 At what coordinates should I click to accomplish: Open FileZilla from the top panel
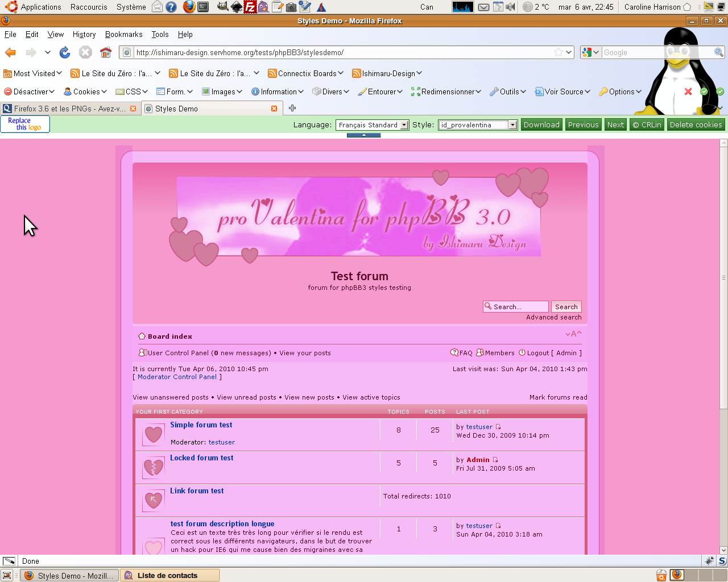[x=250, y=7]
